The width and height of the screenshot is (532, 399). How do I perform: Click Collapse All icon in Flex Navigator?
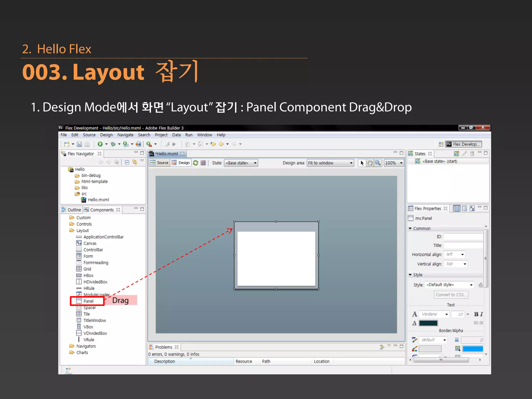pyautogui.click(x=127, y=162)
